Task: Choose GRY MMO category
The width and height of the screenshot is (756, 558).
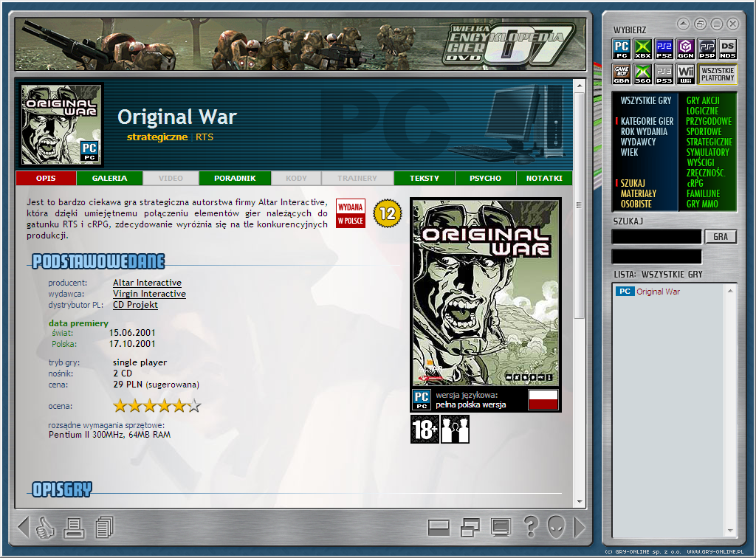Action: 702,204
